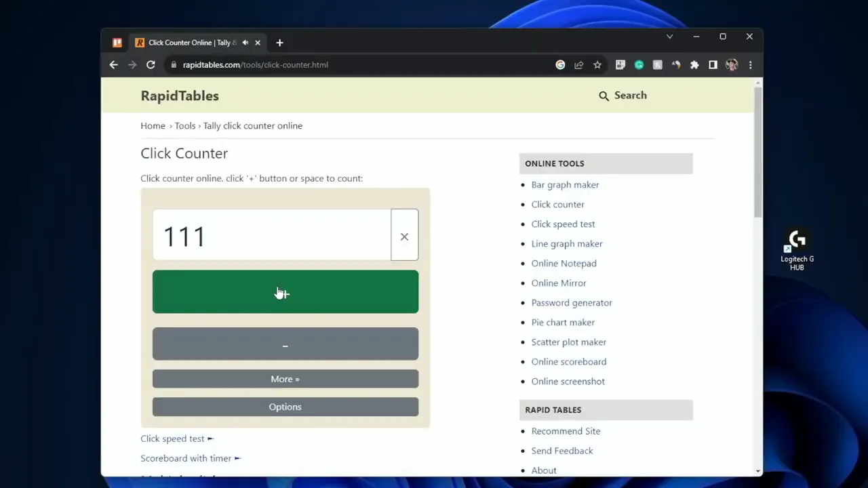Click the scrollbar down arrow
This screenshot has height=488, width=868.
click(757, 471)
